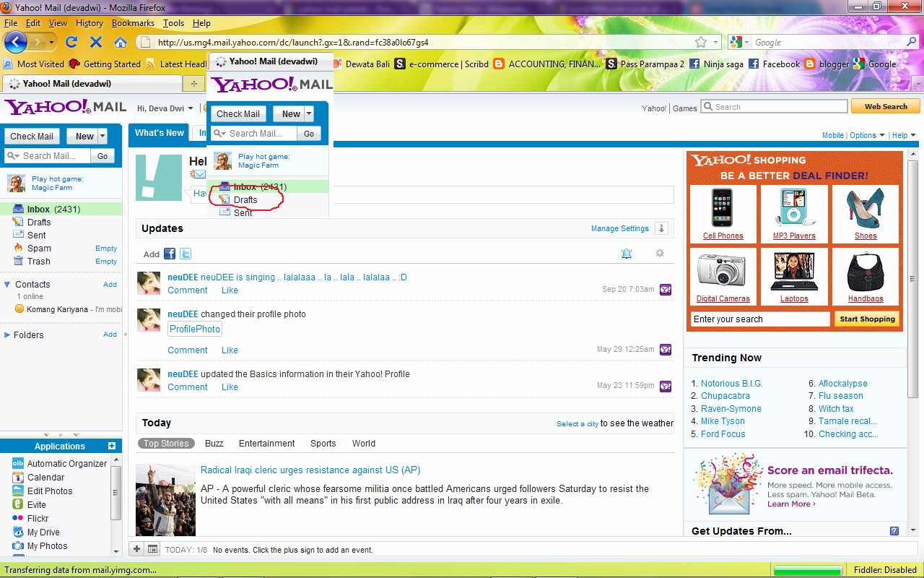Switch to What's New tab
This screenshot has height=578, width=924.
coord(160,133)
